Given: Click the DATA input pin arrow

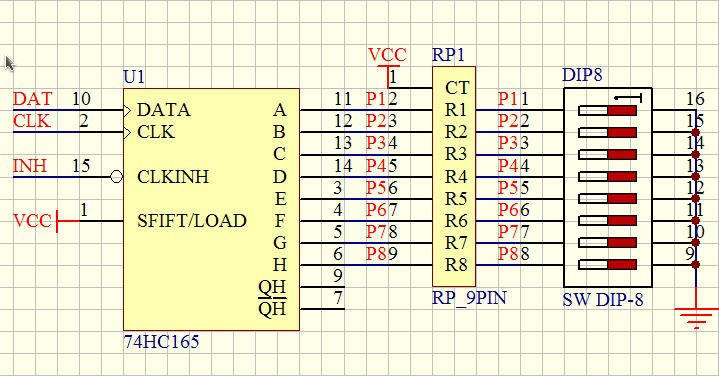Looking at the screenshot, I should (127, 110).
